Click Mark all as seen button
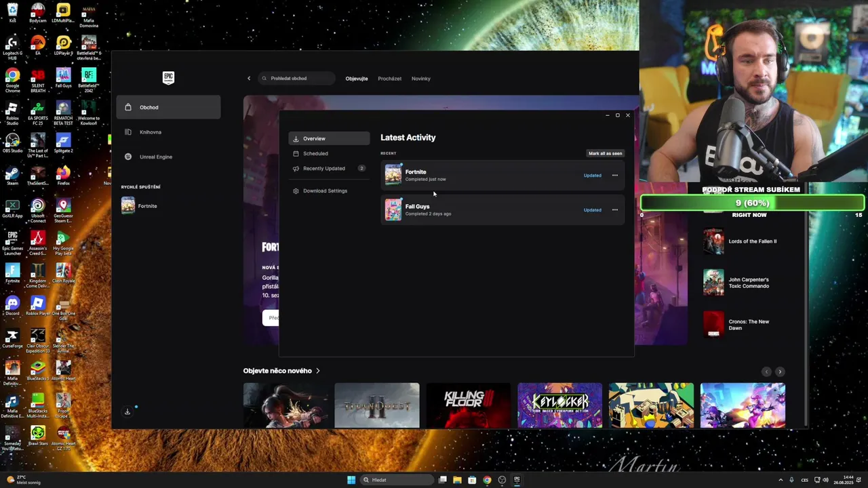 [605, 153]
